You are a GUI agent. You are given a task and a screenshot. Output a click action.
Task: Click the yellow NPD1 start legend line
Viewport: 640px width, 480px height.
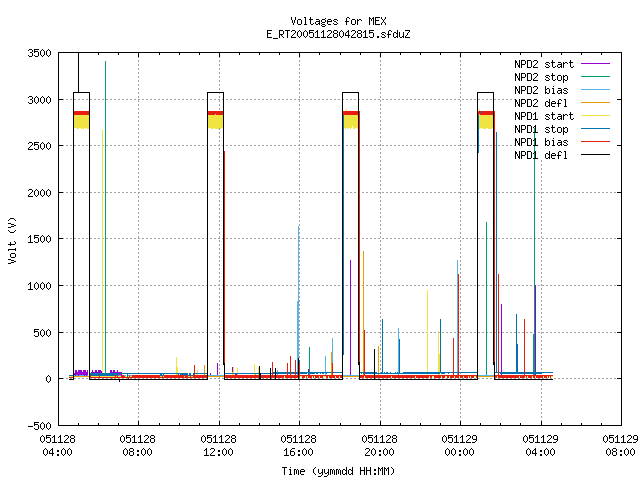click(596, 116)
